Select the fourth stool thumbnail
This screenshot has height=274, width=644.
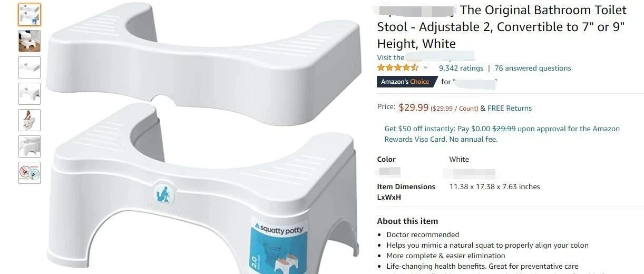[x=30, y=94]
